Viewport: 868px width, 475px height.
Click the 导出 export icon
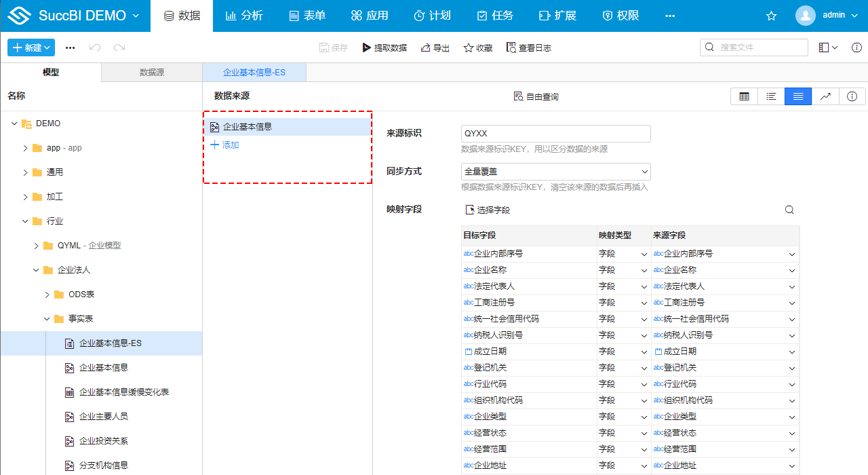pyautogui.click(x=425, y=48)
